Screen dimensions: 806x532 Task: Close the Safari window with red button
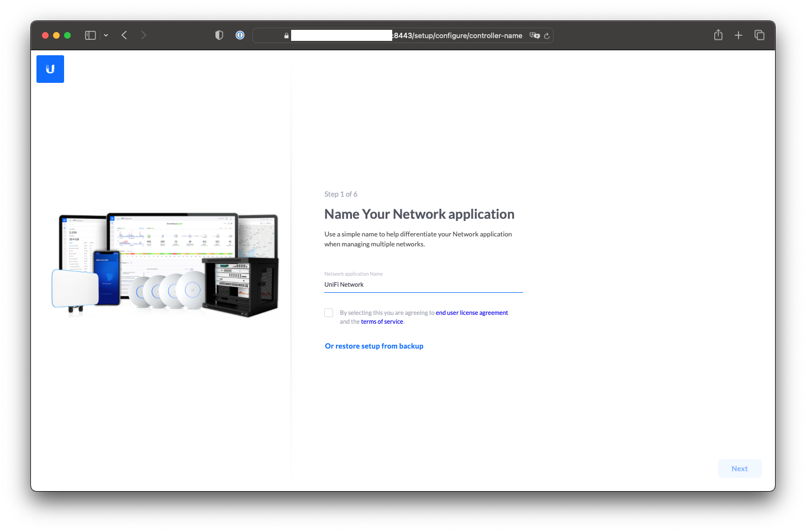(45, 35)
